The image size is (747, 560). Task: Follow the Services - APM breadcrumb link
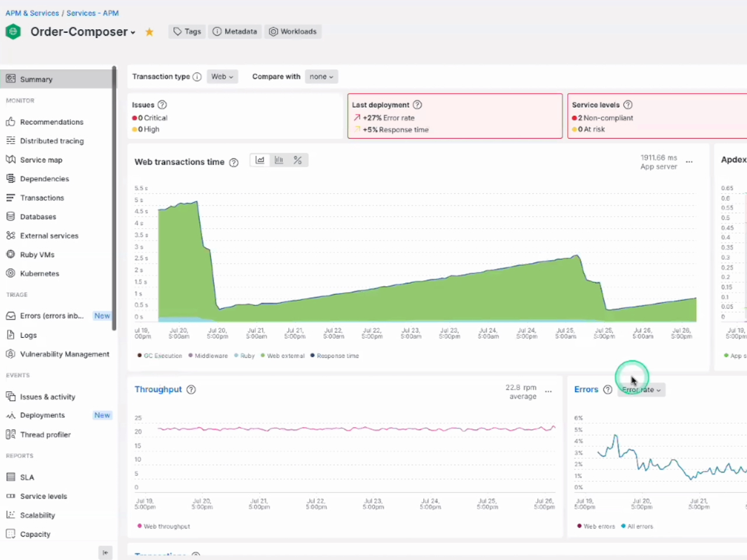coord(92,13)
